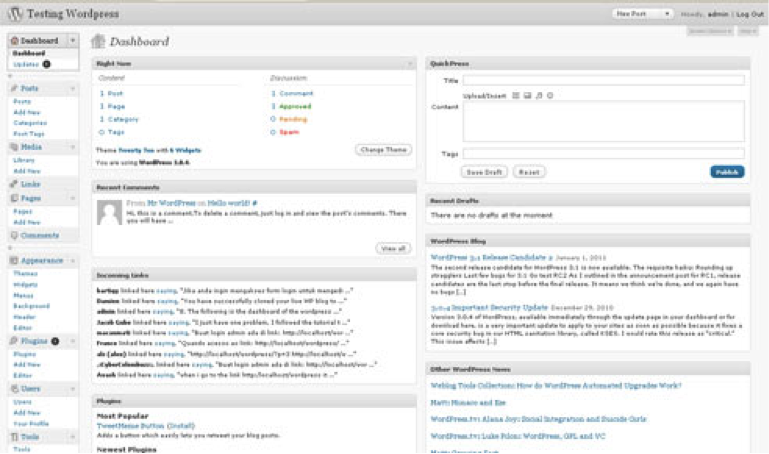The width and height of the screenshot is (769, 454).
Task: Click the admin username link in header
Action: tap(718, 14)
